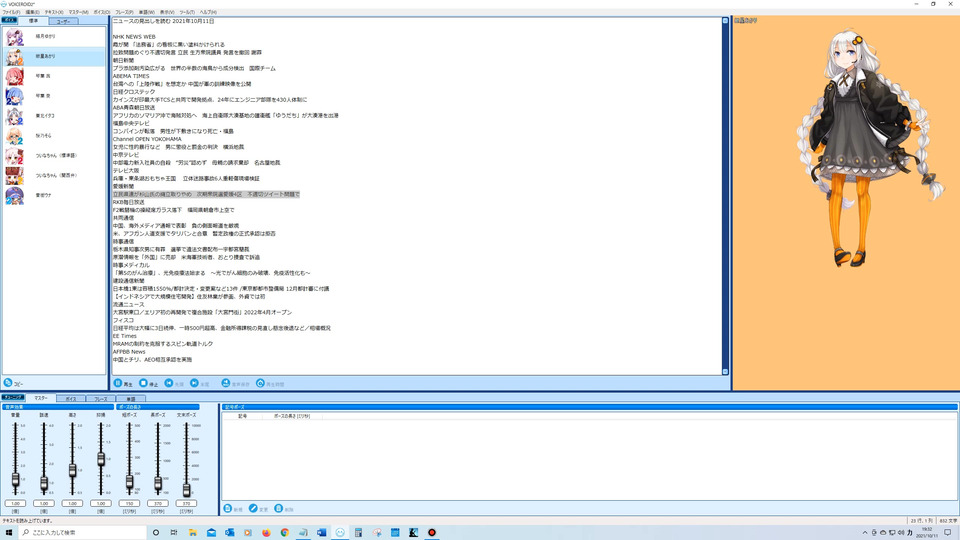
Task: Switch to the 単語 tuning tab
Action: [x=130, y=399]
